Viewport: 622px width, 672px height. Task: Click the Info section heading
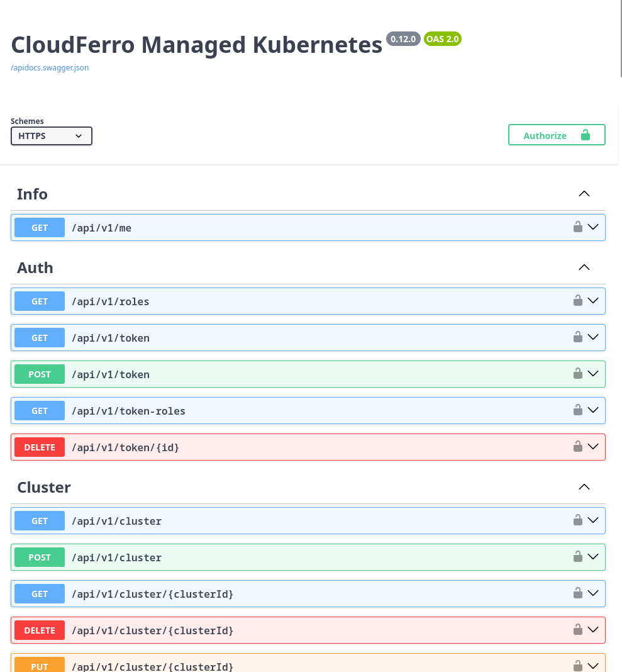(32, 194)
